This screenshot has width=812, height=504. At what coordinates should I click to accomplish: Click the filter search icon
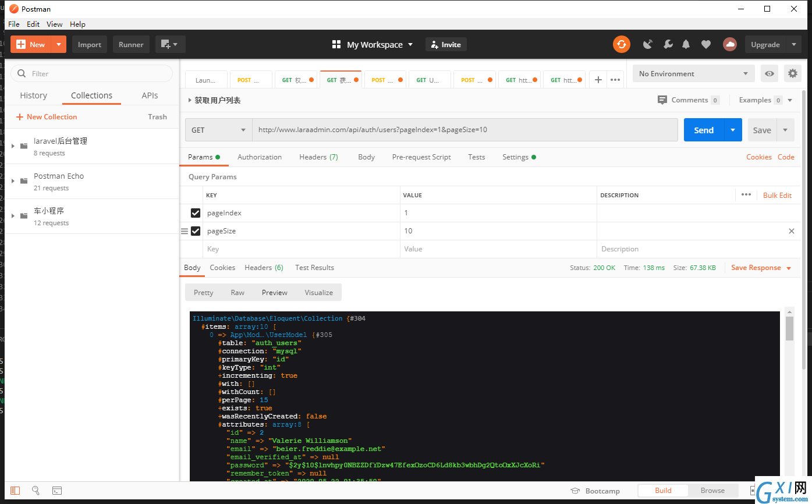(22, 73)
